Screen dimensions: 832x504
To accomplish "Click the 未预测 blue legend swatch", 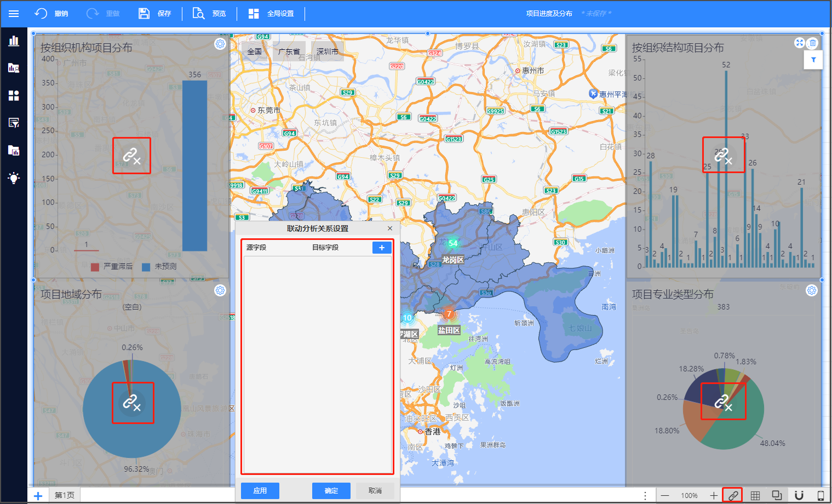I will point(146,267).
